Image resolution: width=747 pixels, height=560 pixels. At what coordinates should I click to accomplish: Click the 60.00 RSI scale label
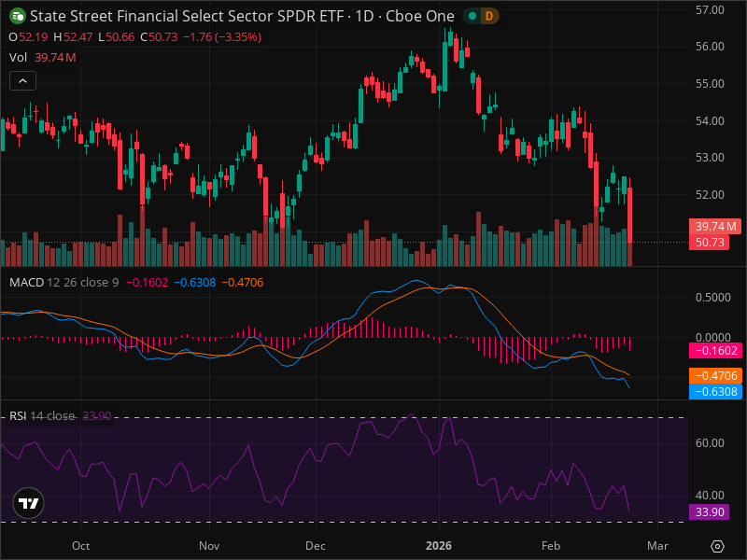point(710,443)
